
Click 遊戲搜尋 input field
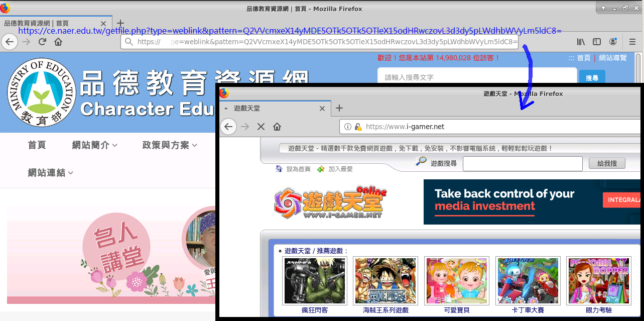(523, 164)
